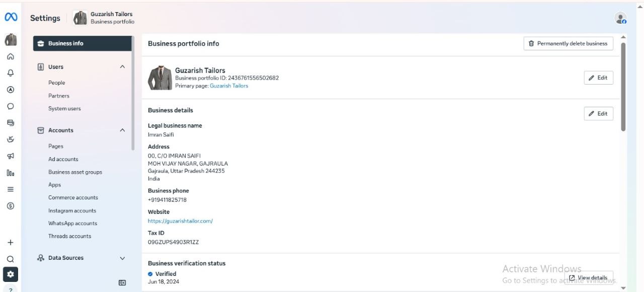Click View details for verification status
Image resolution: width=644 pixels, height=292 pixels.
[589, 278]
